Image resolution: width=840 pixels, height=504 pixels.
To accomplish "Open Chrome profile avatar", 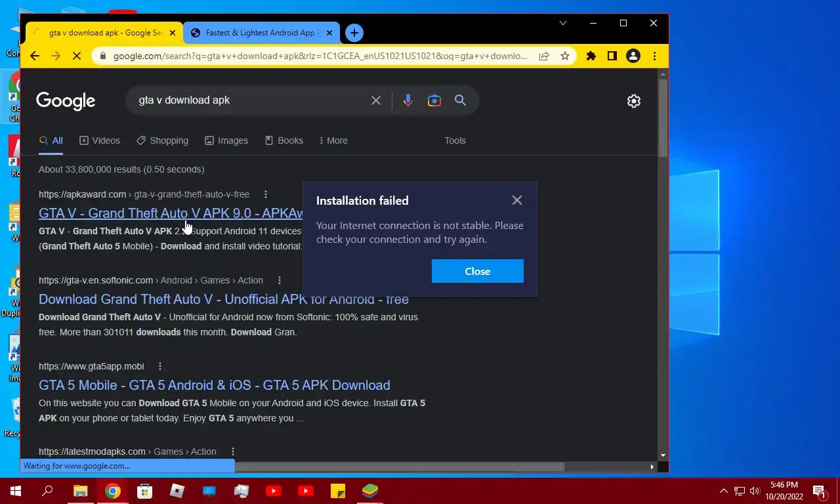I will (633, 56).
